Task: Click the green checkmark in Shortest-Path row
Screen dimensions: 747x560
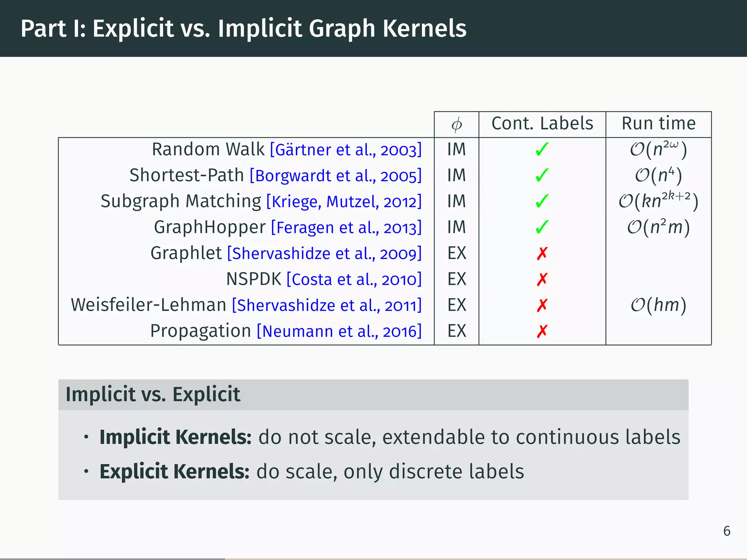Action: 542,175
